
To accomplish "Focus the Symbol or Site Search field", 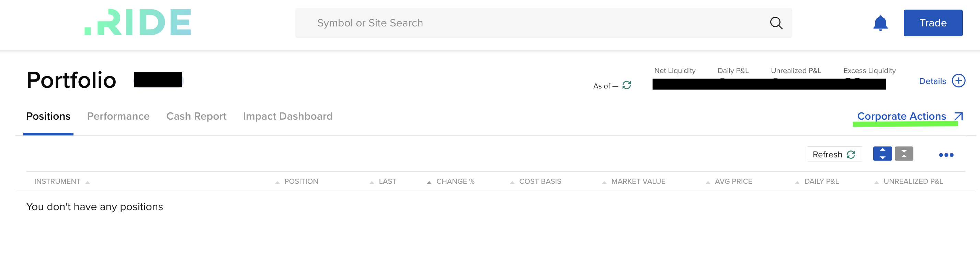I will 533,23.
